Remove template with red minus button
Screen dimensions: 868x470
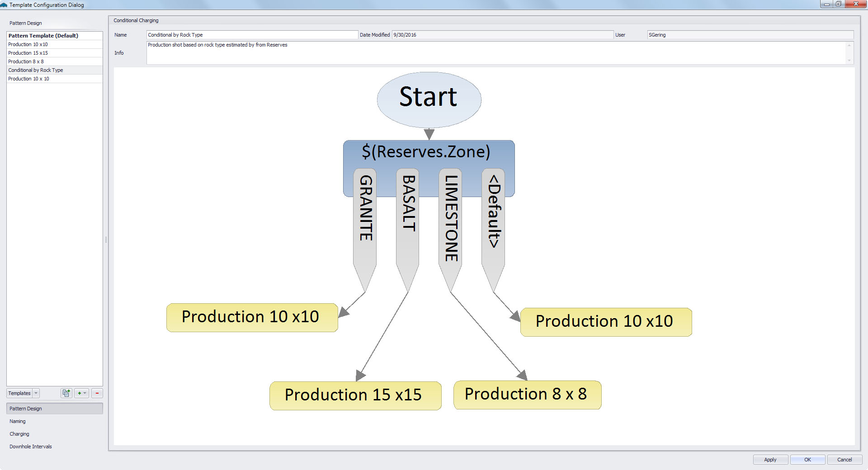click(x=97, y=393)
